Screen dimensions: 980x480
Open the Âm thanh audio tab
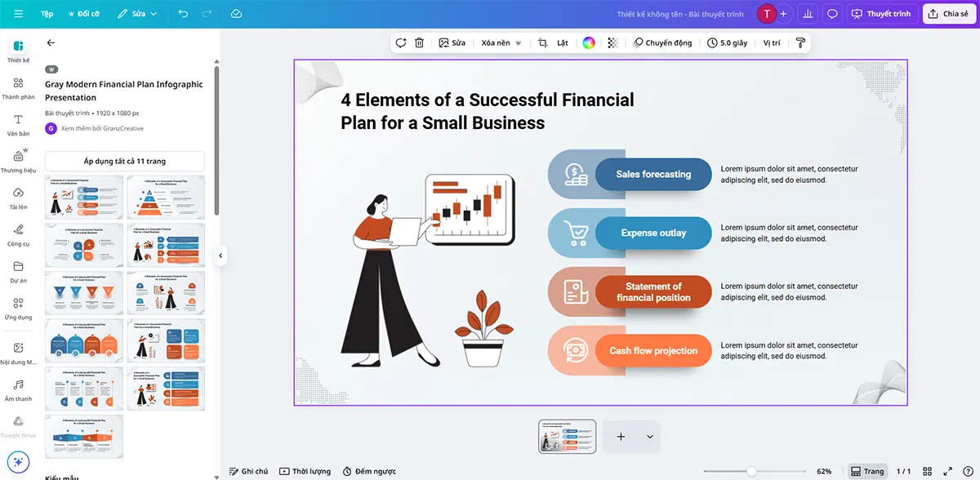click(18, 389)
